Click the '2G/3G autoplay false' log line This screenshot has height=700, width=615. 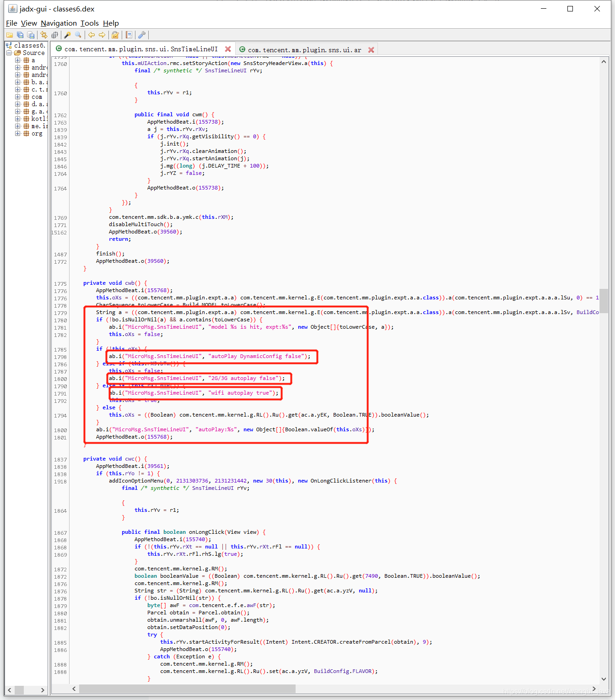[x=197, y=378]
